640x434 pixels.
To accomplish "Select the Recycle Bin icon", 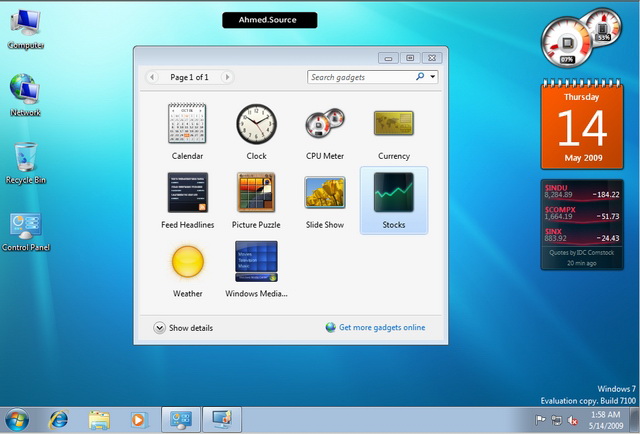I will (25, 162).
